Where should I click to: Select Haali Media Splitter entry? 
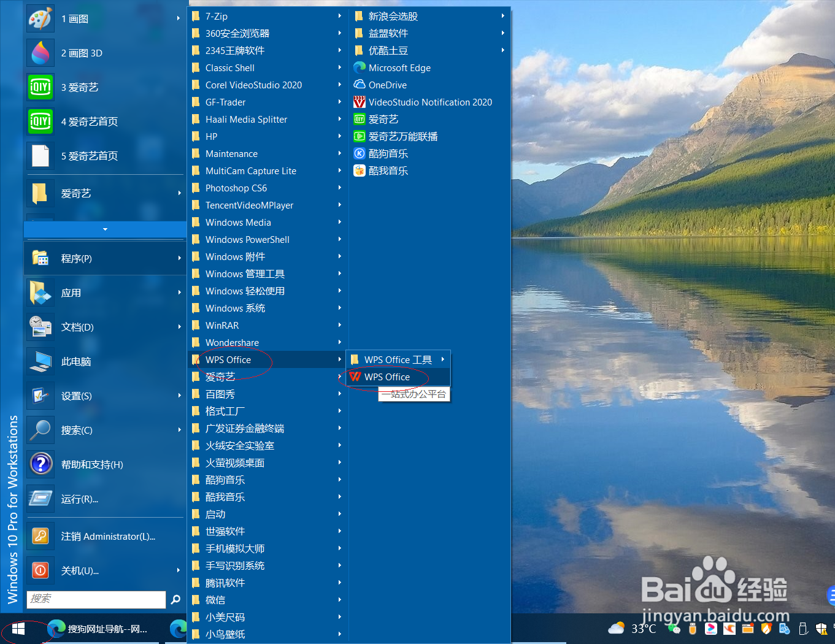tap(268, 119)
